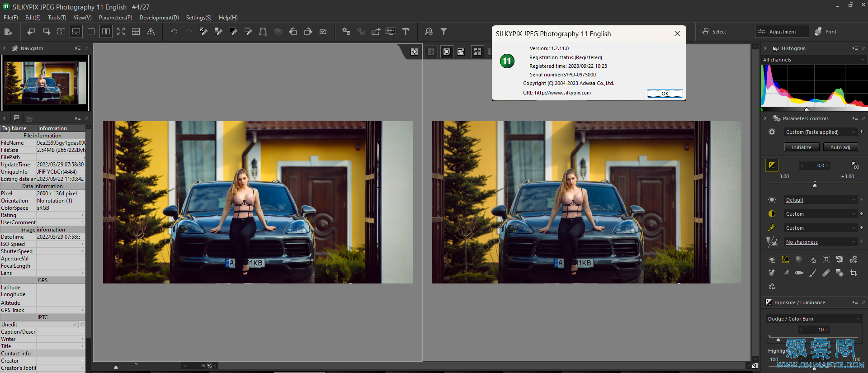The height and width of the screenshot is (373, 868).
Task: Add a taste with the plus beside Custom (Taste applied)
Action: point(861,132)
